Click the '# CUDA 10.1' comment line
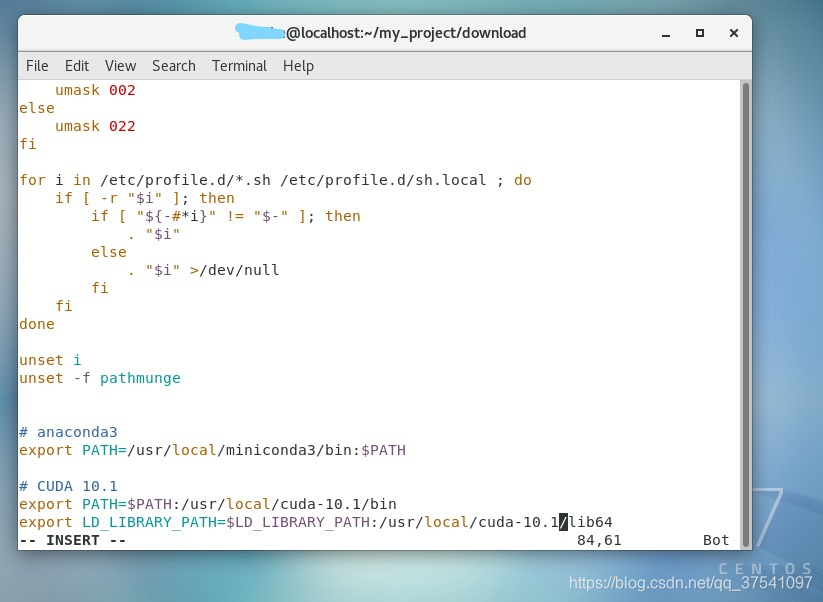823x602 pixels. [x=68, y=486]
